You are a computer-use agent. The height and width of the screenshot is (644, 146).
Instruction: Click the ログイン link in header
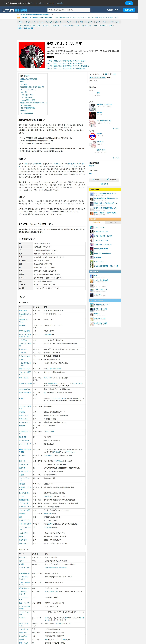(118, 10)
